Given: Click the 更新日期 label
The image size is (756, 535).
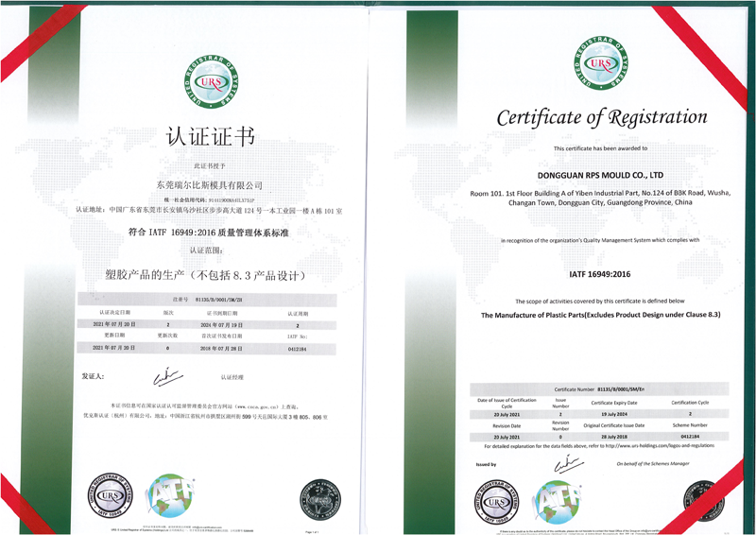Looking at the screenshot, I should pyautogui.click(x=114, y=335).
